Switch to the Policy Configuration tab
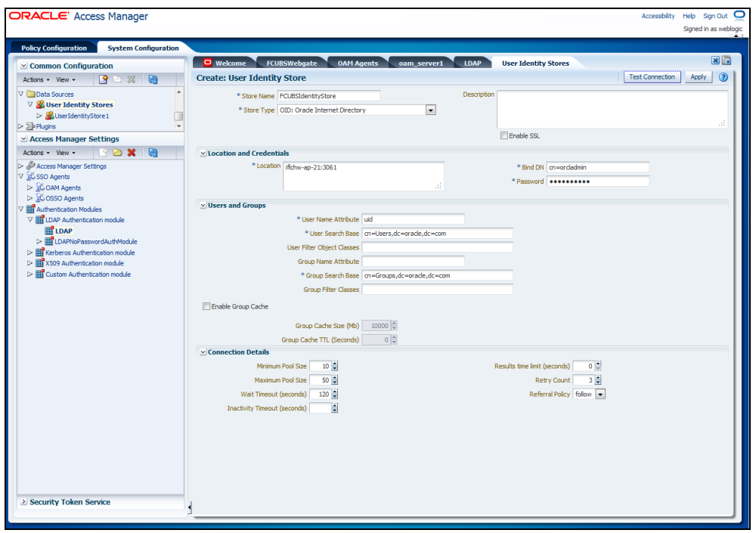The width and height of the screenshot is (756, 533). point(54,48)
